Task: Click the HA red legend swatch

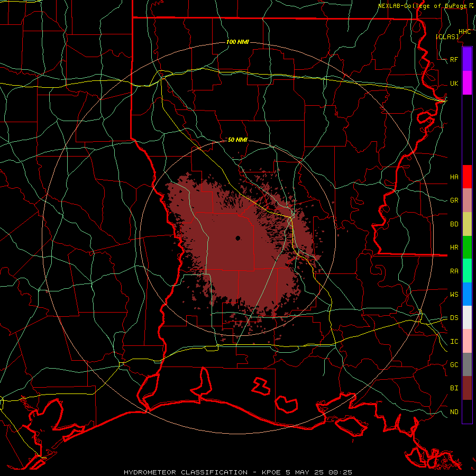Action: point(467,177)
